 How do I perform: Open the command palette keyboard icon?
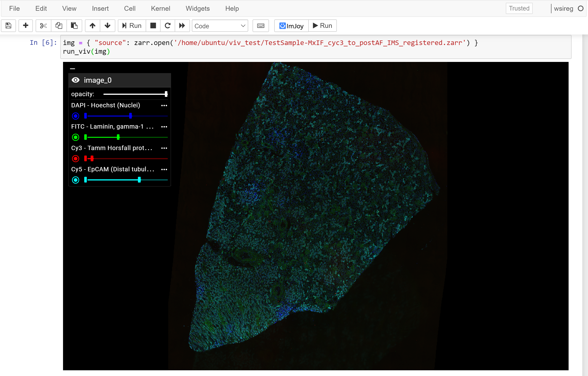tap(261, 26)
